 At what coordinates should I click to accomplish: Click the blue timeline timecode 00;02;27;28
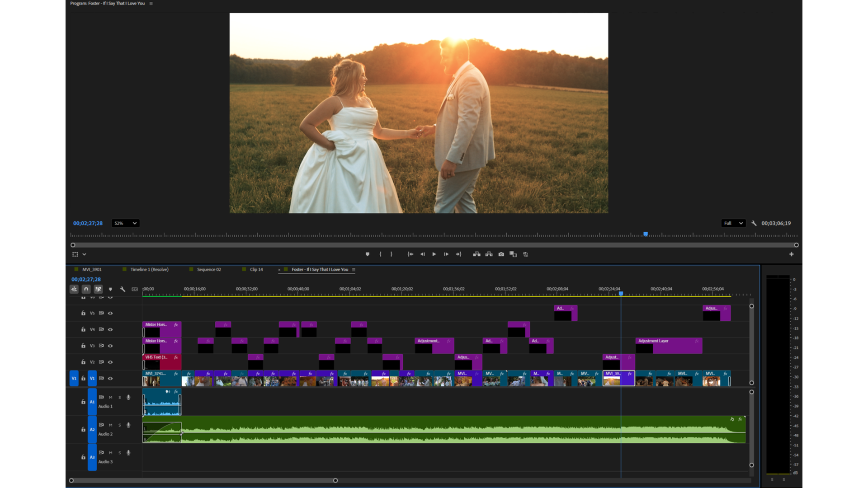coord(86,279)
